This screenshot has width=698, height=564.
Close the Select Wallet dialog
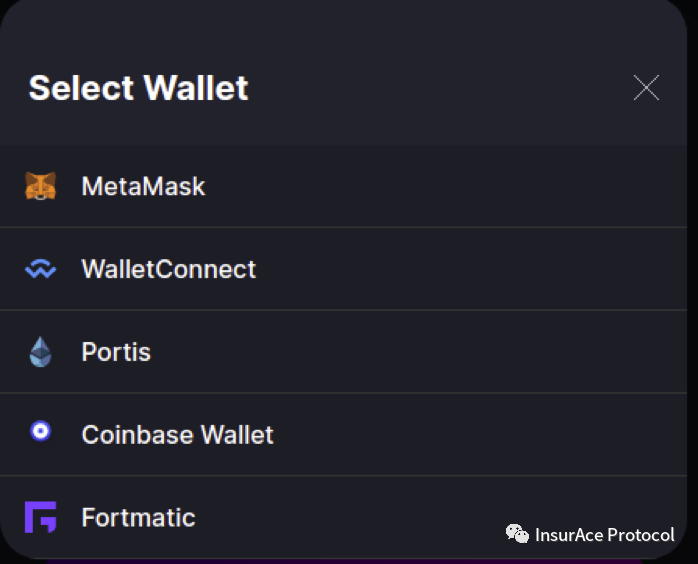[x=646, y=88]
